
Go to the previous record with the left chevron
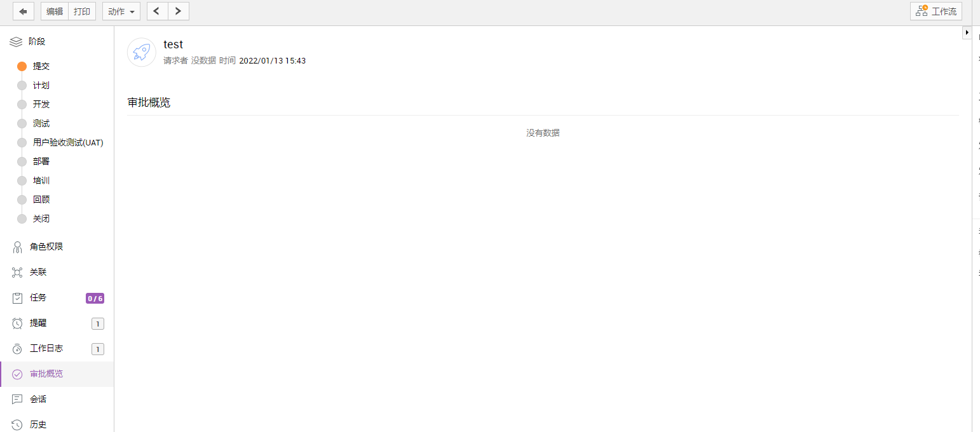click(158, 11)
